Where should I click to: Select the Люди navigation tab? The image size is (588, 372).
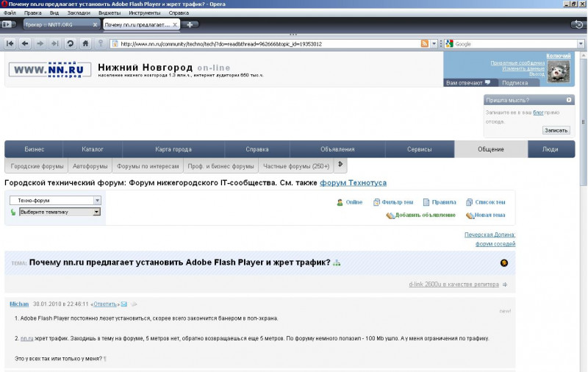550,149
